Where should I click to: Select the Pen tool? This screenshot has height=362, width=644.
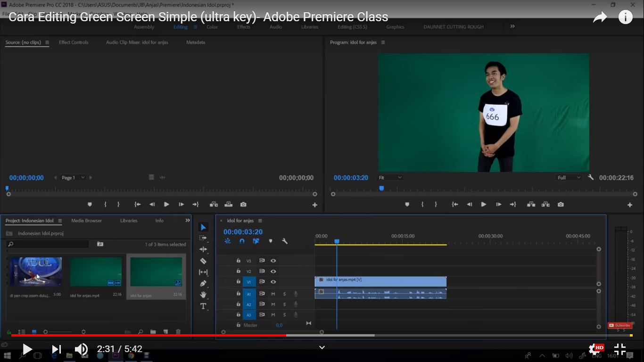[203, 284]
